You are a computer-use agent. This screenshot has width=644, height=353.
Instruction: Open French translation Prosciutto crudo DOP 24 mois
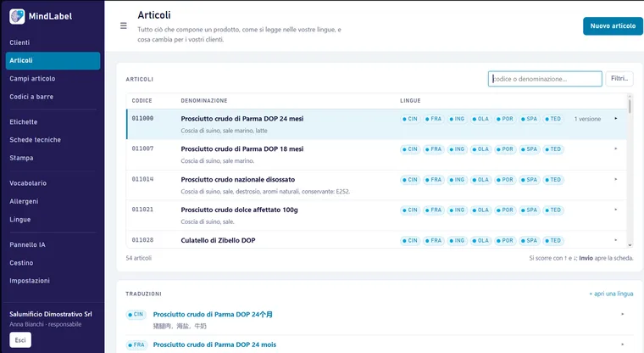214,345
